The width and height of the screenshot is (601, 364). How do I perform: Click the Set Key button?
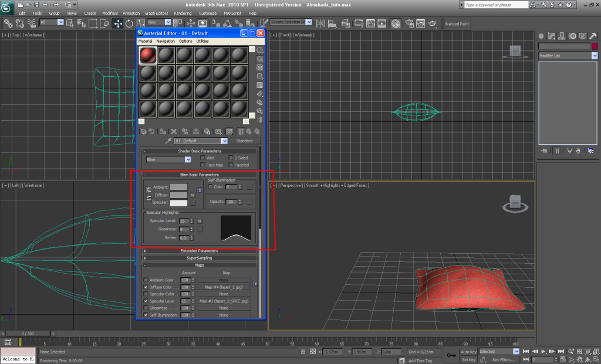[x=468, y=360]
